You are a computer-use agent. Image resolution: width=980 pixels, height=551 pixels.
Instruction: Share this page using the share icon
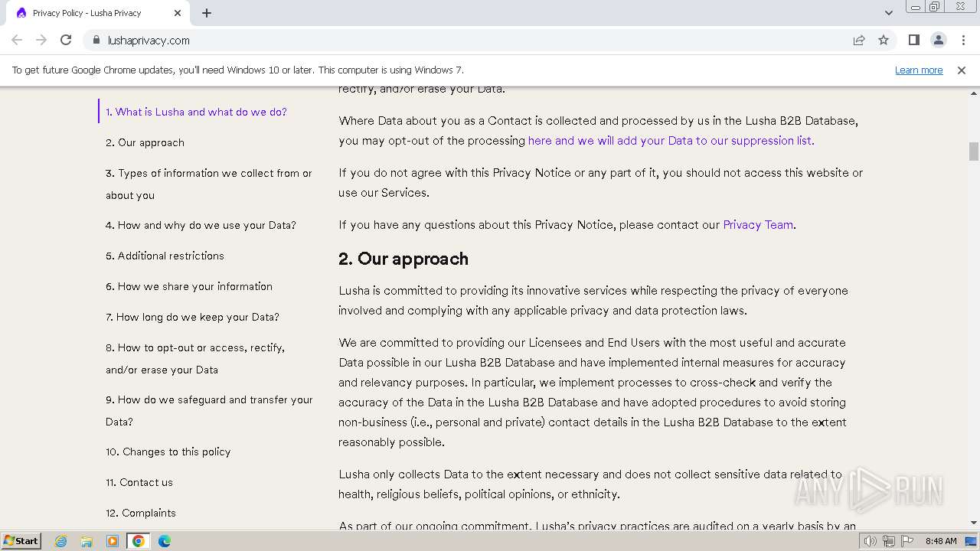[x=859, y=40]
